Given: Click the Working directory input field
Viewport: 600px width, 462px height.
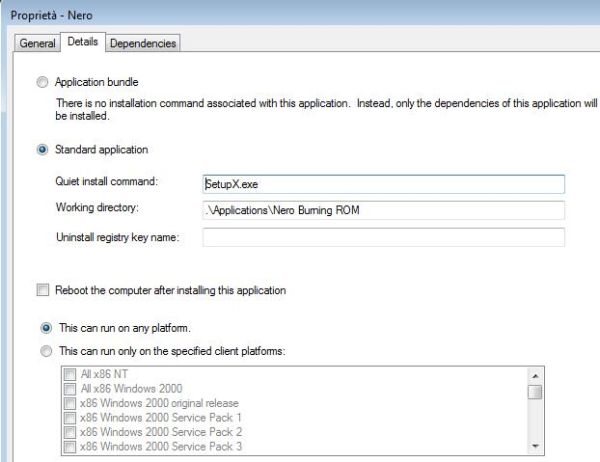Looking at the screenshot, I should point(383,210).
